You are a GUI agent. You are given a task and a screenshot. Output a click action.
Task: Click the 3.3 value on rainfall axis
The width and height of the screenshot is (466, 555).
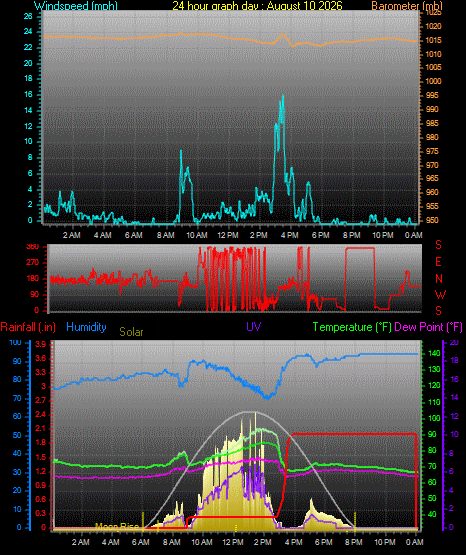(41, 372)
